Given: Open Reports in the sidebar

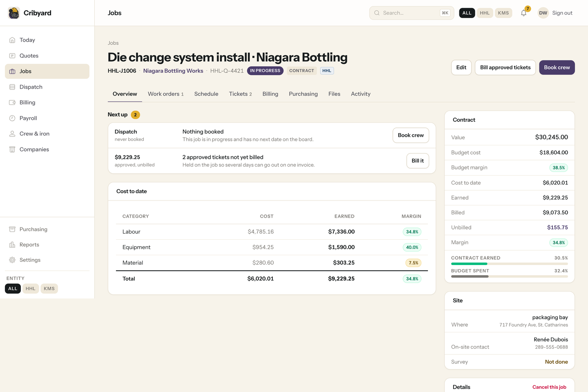Looking at the screenshot, I should pyautogui.click(x=47, y=245).
